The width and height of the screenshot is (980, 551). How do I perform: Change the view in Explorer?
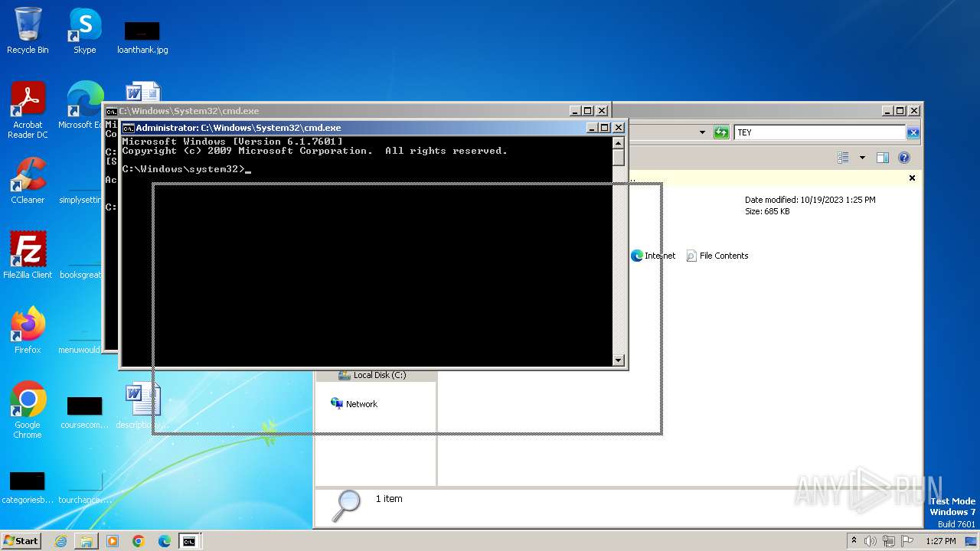[843, 158]
